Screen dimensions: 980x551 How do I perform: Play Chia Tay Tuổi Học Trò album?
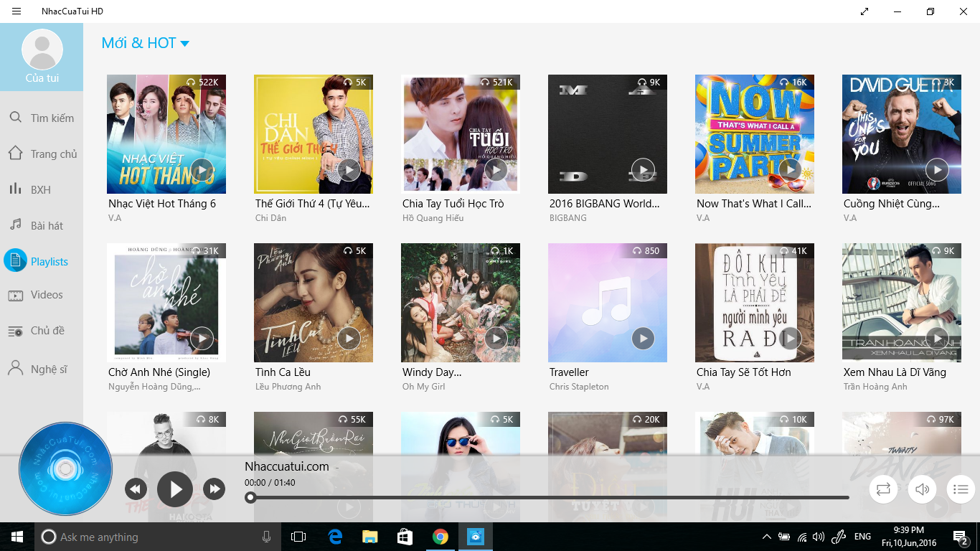tap(496, 170)
